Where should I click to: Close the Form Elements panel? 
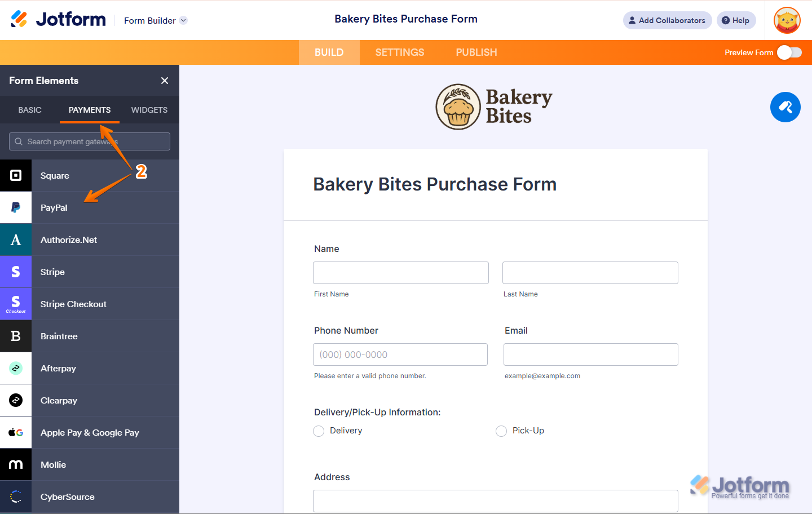[165, 81]
